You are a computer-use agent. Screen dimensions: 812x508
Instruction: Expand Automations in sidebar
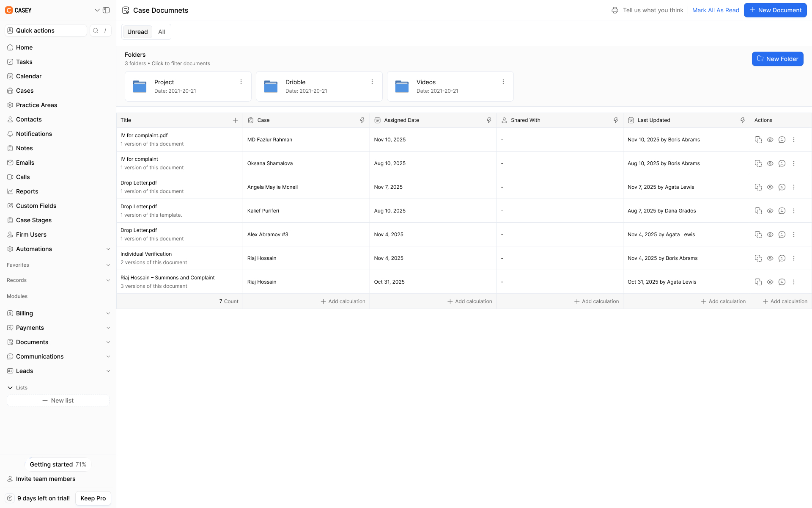108,249
